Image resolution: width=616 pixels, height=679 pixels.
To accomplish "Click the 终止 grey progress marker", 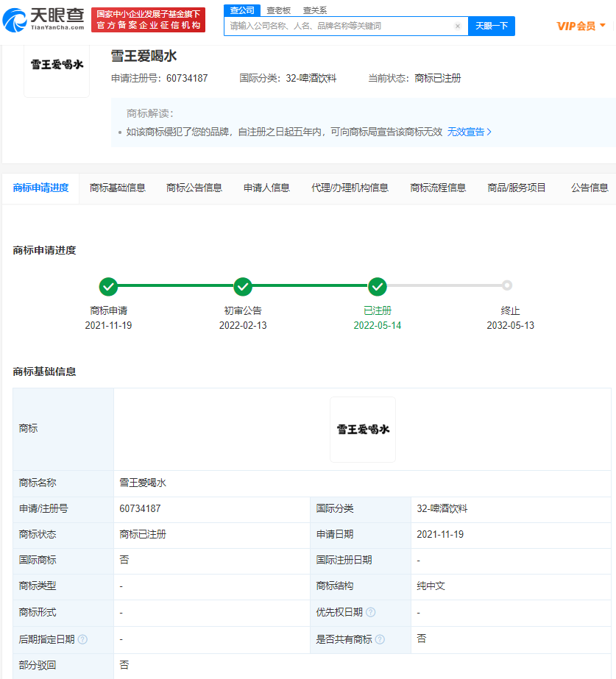I will [507, 285].
